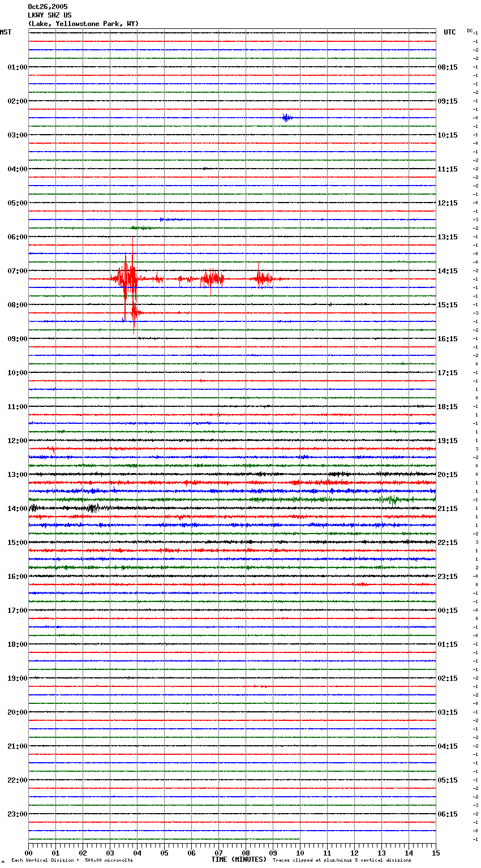Click the UTC column header

[449, 32]
